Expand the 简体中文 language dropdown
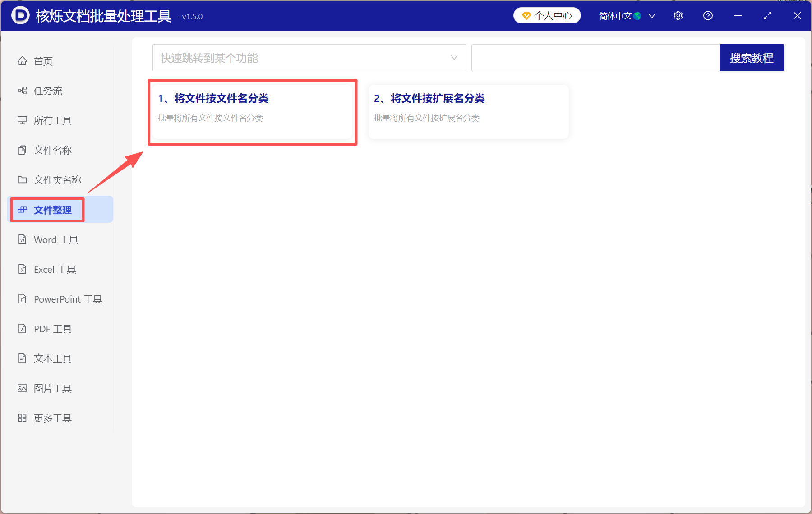Image resolution: width=812 pixels, height=514 pixels. click(x=626, y=16)
